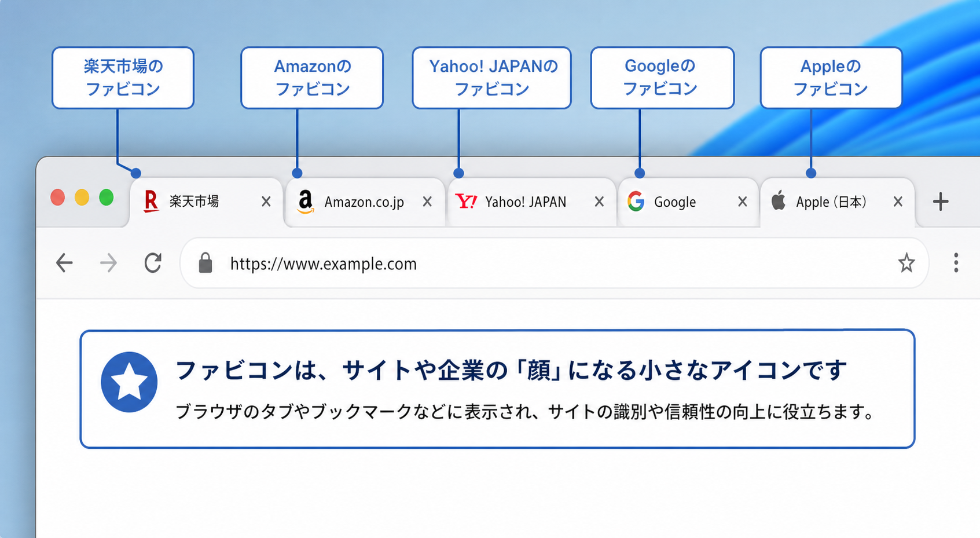
Task: Close the Apple (日本) tab
Action: click(898, 202)
